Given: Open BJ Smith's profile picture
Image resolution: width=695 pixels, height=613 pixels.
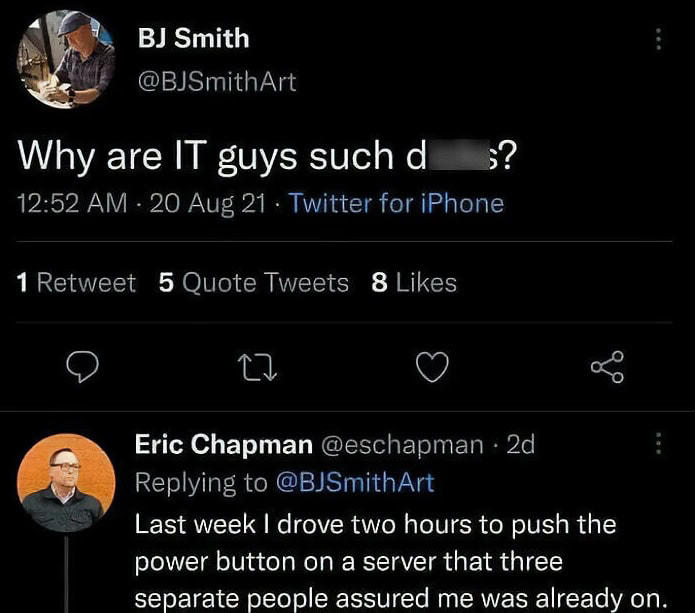Looking at the screenshot, I should coord(66,60).
